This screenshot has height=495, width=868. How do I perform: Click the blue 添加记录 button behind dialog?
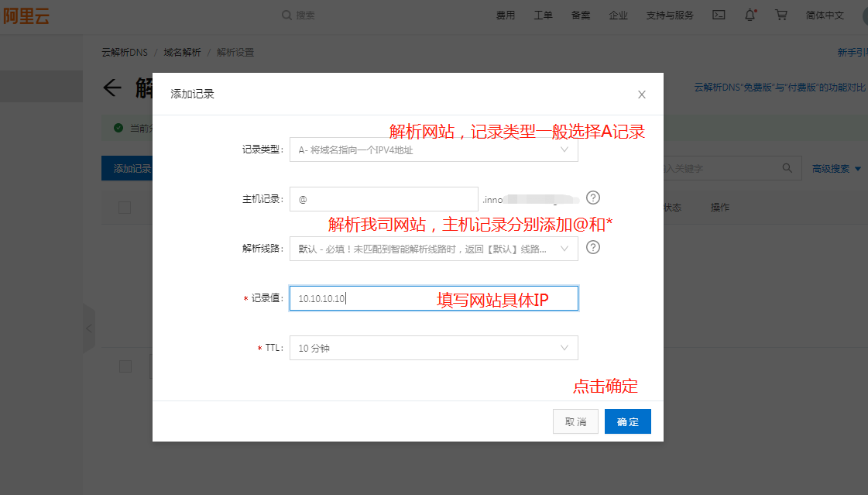(127, 168)
